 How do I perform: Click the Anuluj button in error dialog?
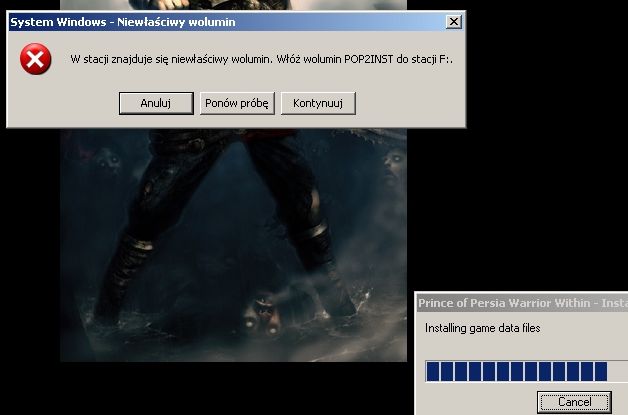156,103
